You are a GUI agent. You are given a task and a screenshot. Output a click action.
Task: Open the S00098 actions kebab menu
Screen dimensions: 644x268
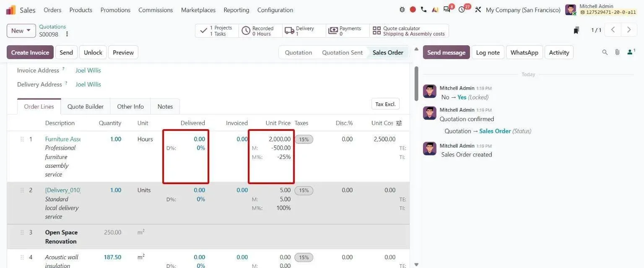point(67,34)
